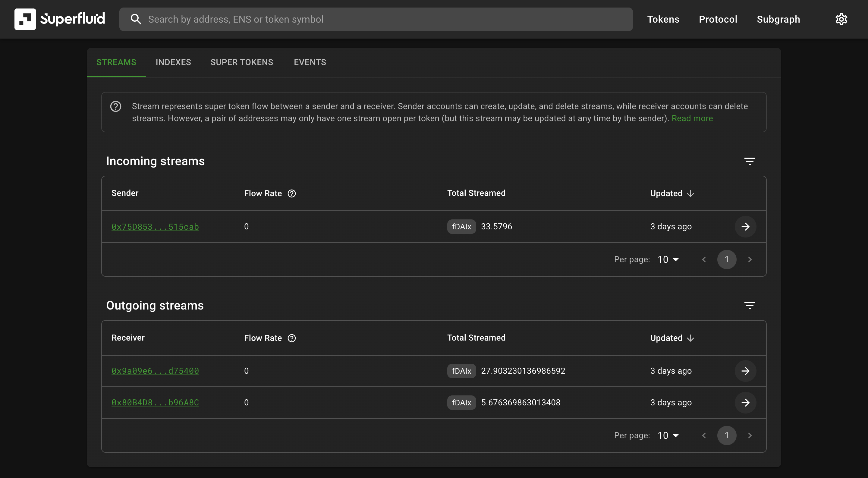
Task: Select the 5.676369863013408 total streamed value
Action: (x=520, y=403)
